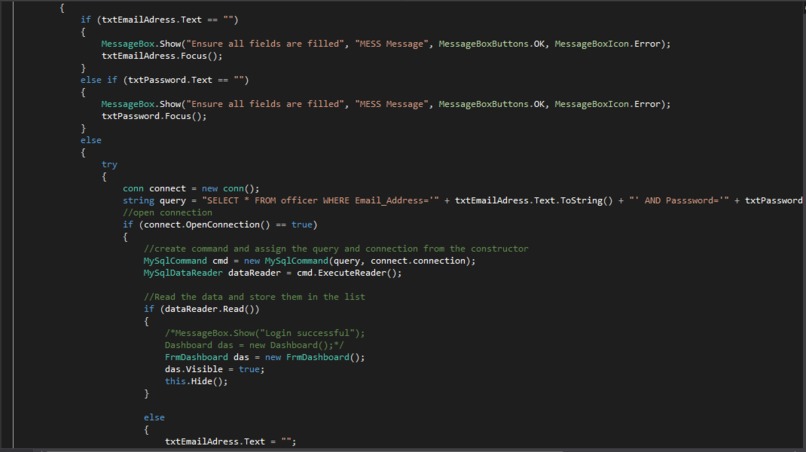Click the 'if (dataReader.Read())' line
The image size is (806, 452).
202,309
